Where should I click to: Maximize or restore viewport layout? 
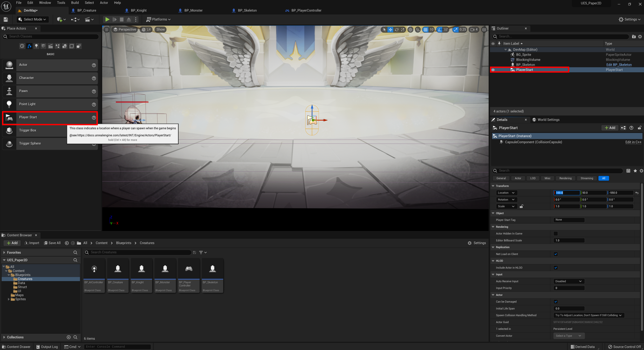coord(484,29)
